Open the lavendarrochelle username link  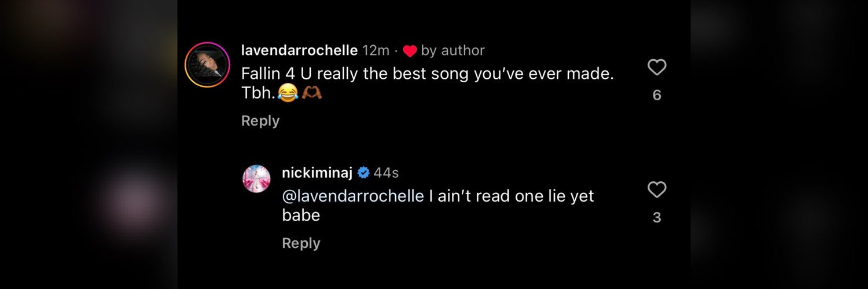point(299,50)
